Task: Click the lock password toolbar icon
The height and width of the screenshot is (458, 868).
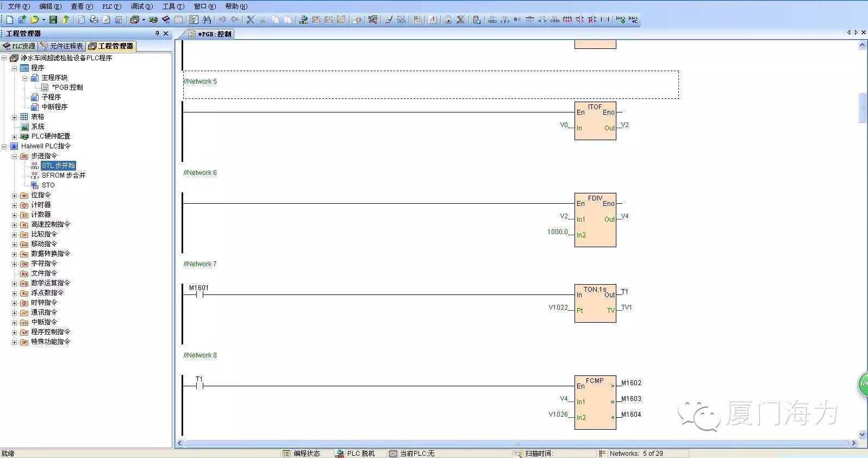Action: click(448, 20)
